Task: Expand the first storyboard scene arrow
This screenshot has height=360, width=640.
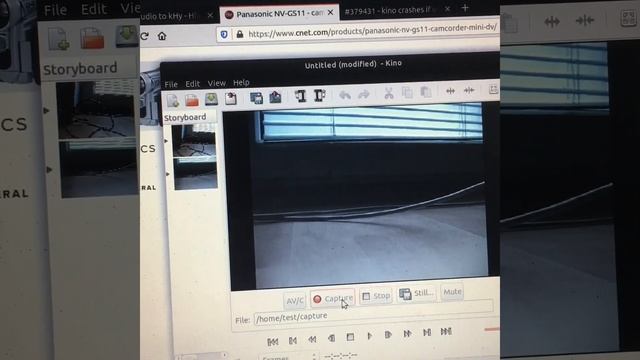Action: tap(166, 141)
